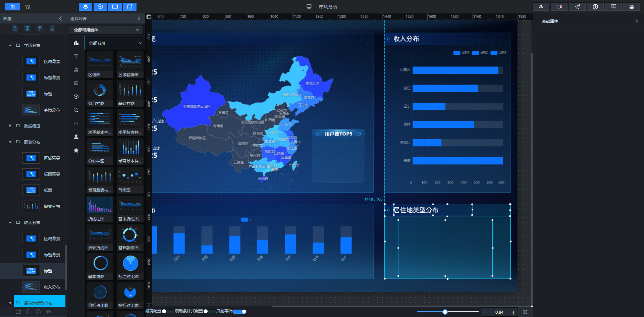Click the delete layer trash icon
Image resolution: width=644 pixels, height=317 pixels.
pyautogui.click(x=28, y=312)
